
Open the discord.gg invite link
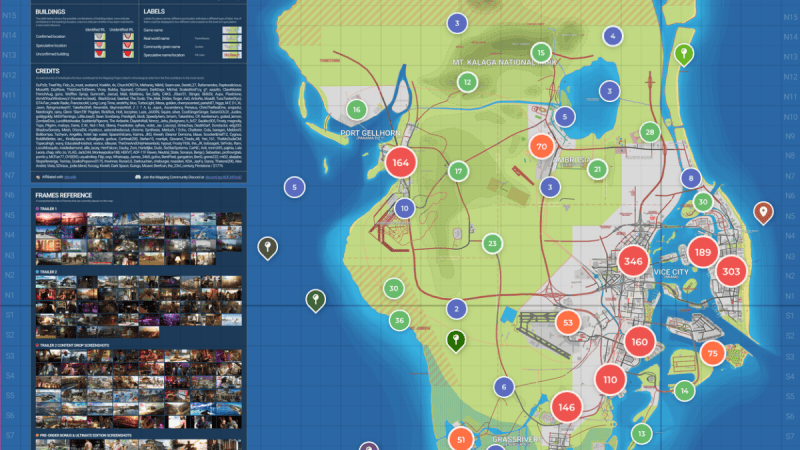223,178
